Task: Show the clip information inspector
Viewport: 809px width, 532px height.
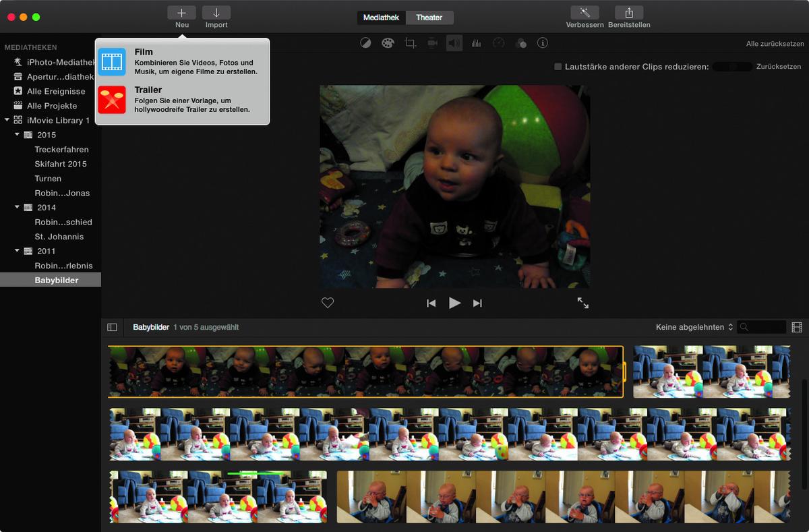Action: coord(542,43)
